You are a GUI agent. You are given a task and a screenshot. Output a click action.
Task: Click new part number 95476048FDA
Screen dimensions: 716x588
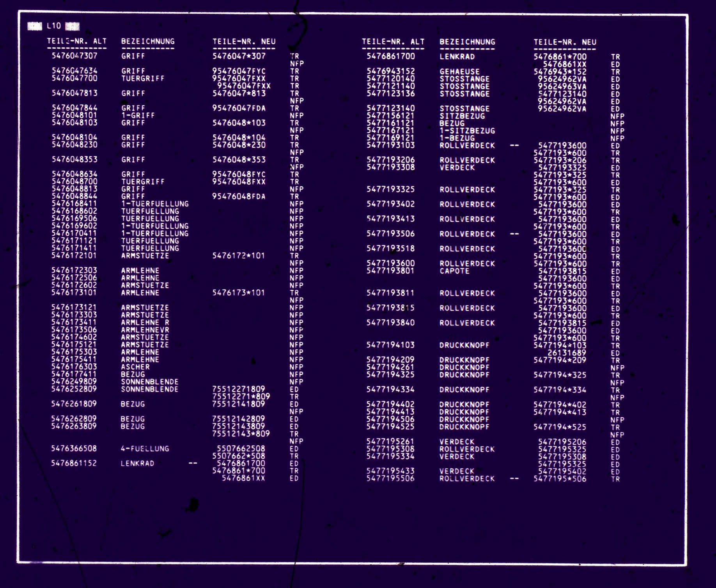tap(239, 196)
